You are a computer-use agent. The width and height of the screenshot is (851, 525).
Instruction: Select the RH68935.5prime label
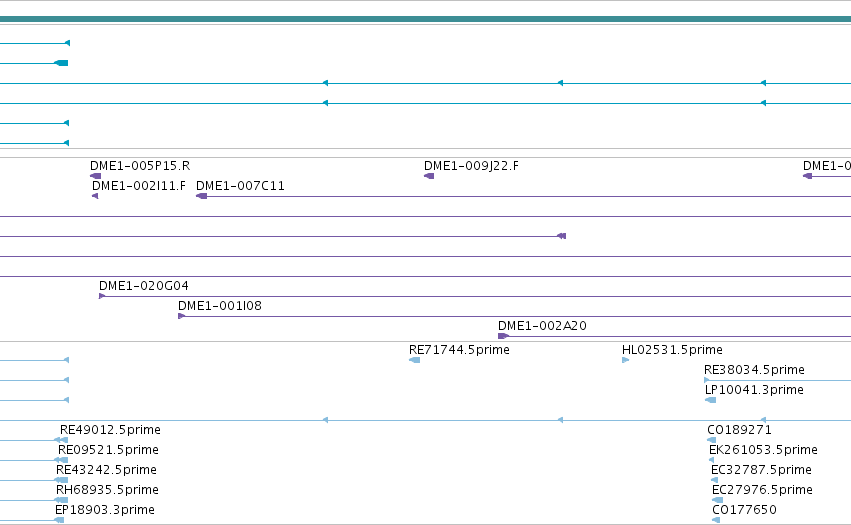(x=107, y=490)
